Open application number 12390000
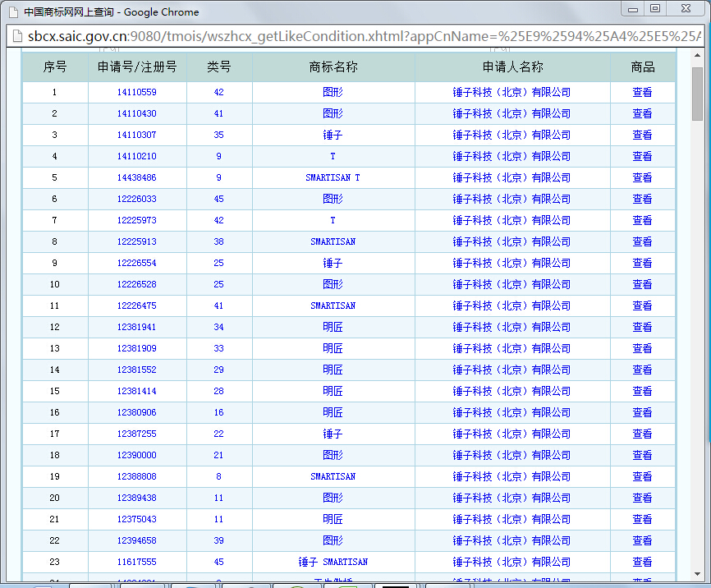Image resolution: width=711 pixels, height=588 pixels. coord(137,455)
